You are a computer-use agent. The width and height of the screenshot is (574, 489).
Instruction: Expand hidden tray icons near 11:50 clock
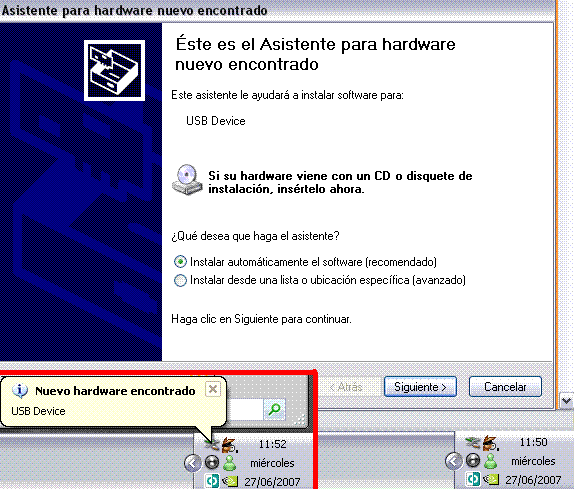click(454, 461)
